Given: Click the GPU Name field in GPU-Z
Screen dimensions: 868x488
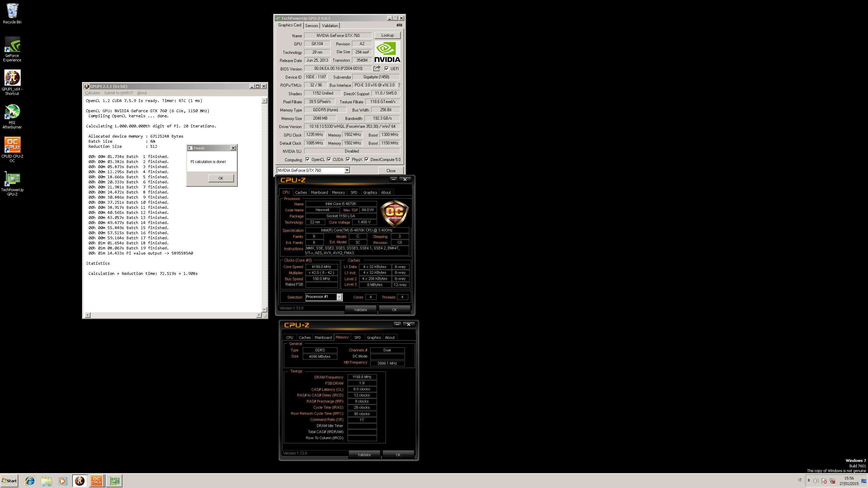Looking at the screenshot, I should tap(338, 35).
